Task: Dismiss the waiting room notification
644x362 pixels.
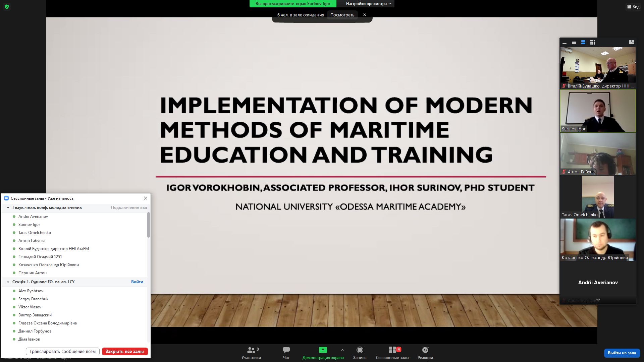Action: (x=365, y=15)
